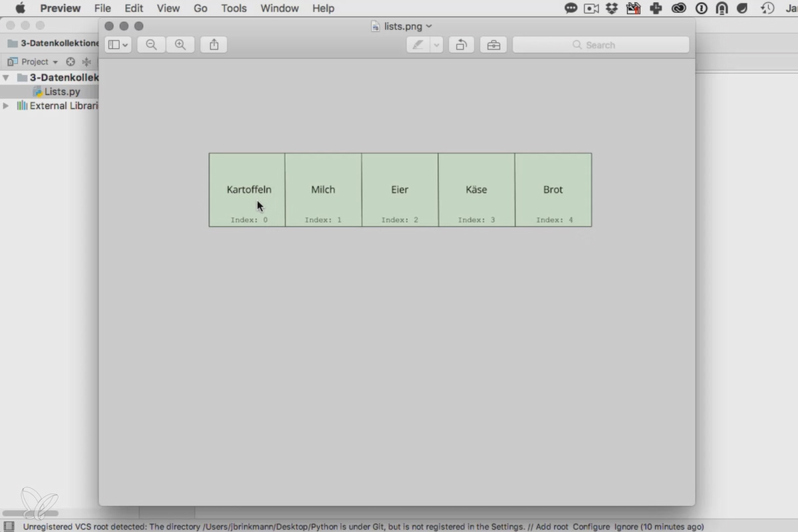
Task: Click the leaf menu bar icon
Action: pyautogui.click(x=743, y=8)
